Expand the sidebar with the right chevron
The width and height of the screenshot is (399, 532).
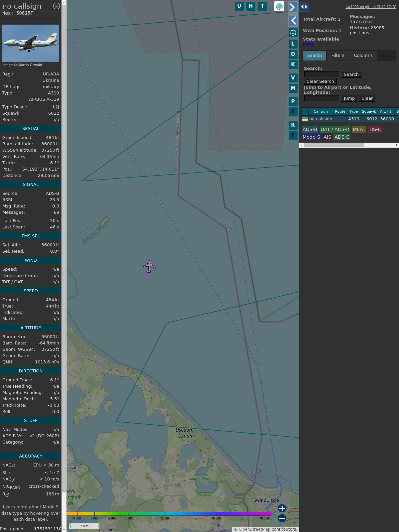[x=293, y=7]
